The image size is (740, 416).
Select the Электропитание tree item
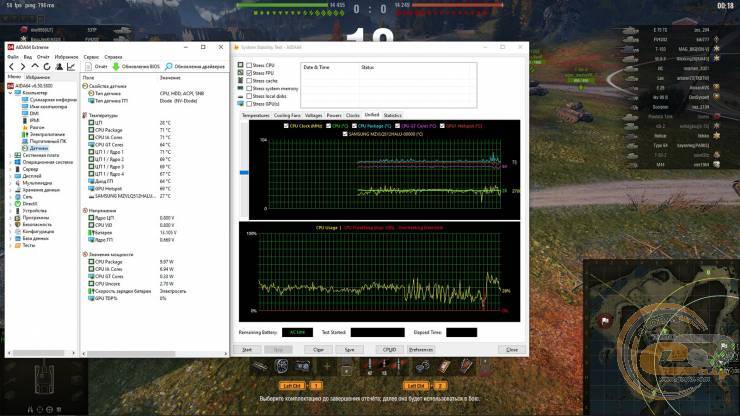pyautogui.click(x=47, y=134)
